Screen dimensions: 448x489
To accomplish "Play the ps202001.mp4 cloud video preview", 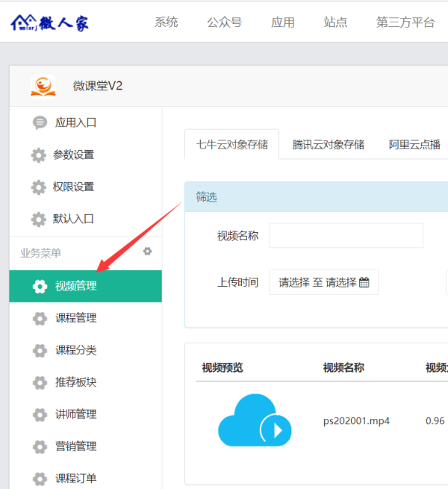I will [255, 420].
